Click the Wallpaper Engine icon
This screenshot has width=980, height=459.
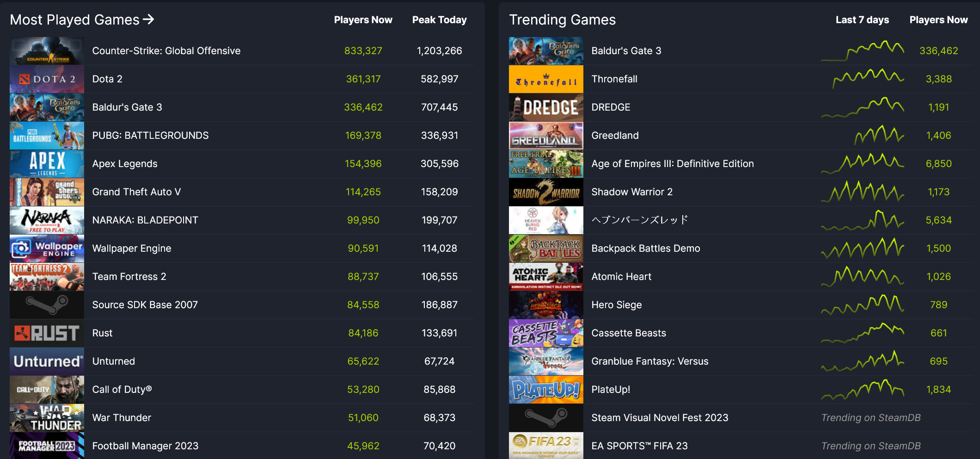pyautogui.click(x=46, y=248)
